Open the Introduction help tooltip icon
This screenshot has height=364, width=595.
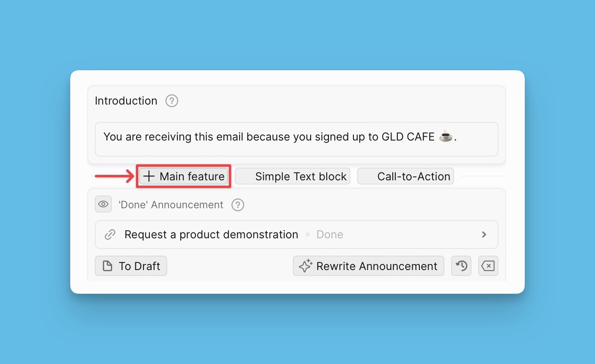click(x=171, y=101)
